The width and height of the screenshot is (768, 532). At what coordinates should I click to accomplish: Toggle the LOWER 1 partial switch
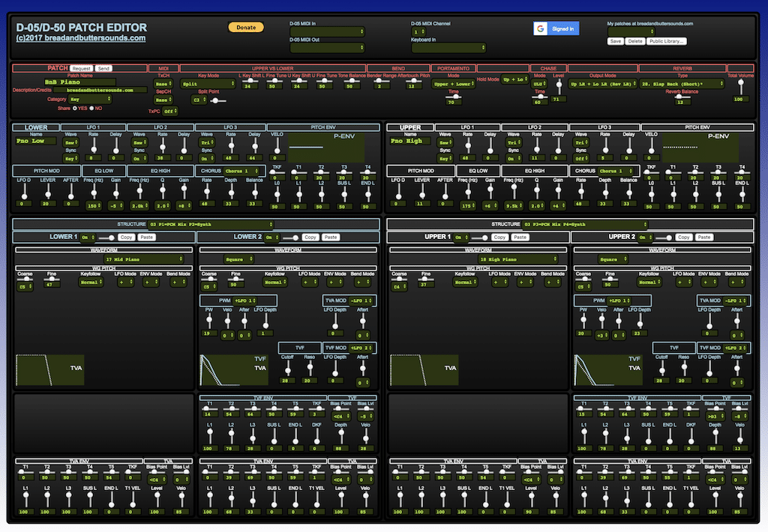pos(107,238)
